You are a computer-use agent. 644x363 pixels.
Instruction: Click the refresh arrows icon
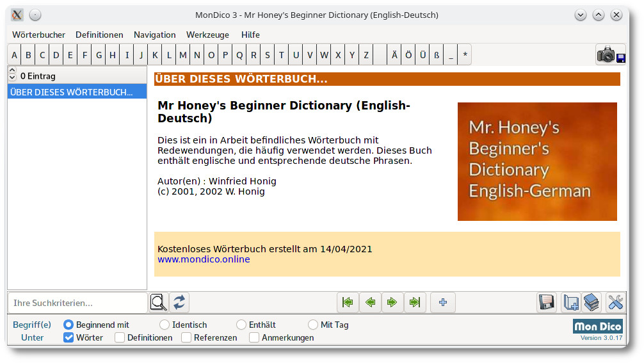[x=179, y=303]
